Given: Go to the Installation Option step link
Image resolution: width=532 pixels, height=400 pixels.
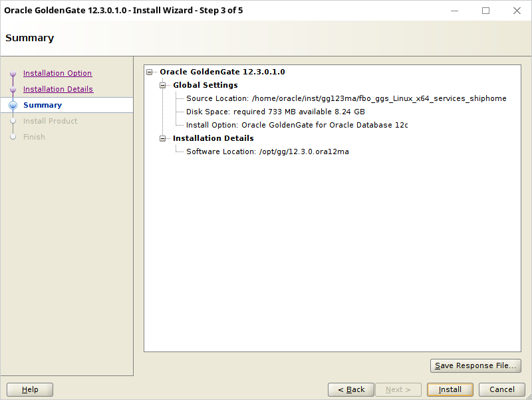Looking at the screenshot, I should pos(57,73).
